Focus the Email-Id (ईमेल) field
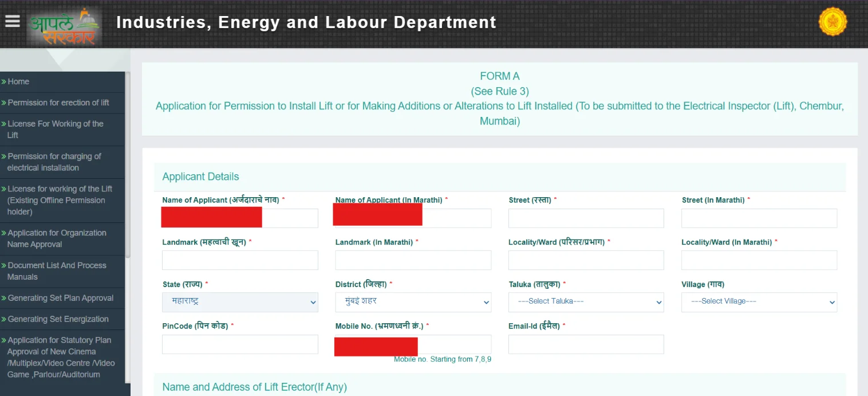Image resolution: width=868 pixels, height=396 pixels. coord(586,344)
